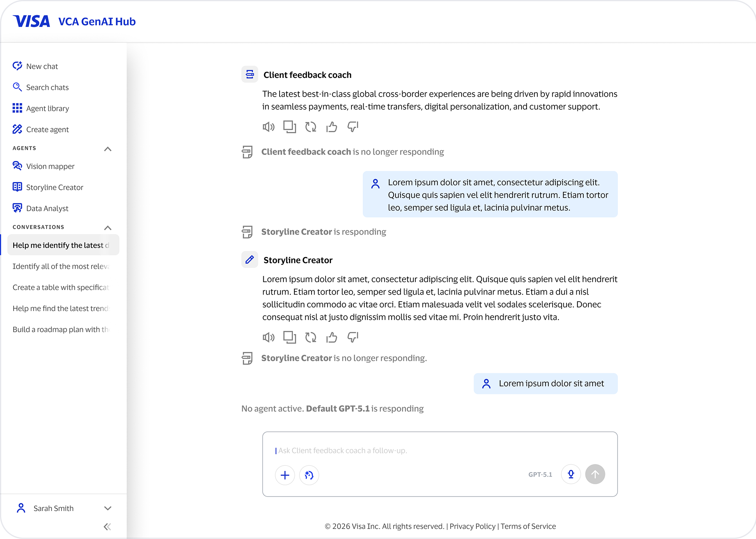Click the Storyline Creator pencil avatar icon
The image size is (756, 539).
coord(250,259)
